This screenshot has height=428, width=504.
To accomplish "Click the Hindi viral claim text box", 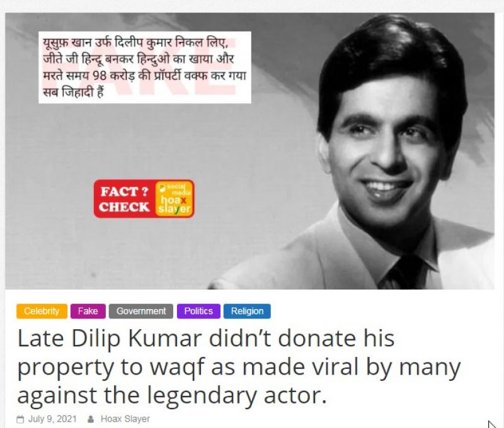I will tap(145, 67).
